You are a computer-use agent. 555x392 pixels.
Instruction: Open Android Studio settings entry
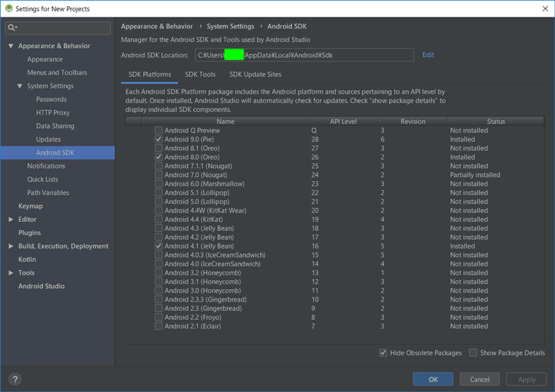(42, 286)
